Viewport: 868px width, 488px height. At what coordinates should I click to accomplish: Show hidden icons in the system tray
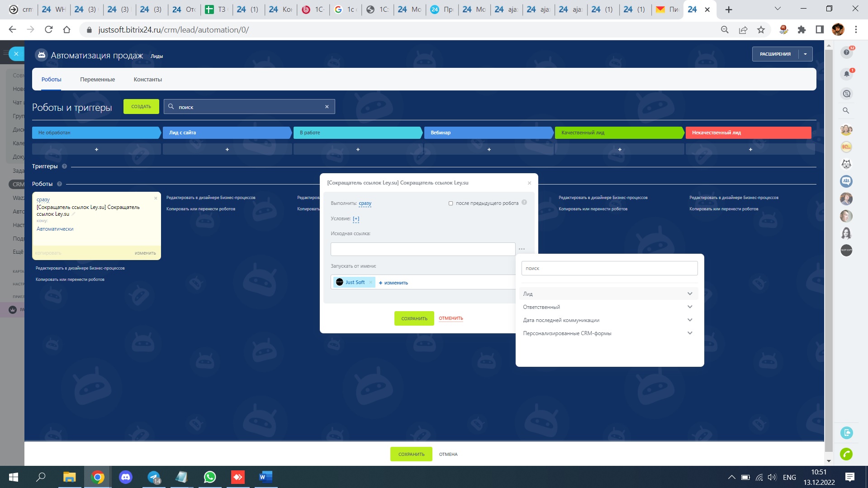tap(731, 477)
